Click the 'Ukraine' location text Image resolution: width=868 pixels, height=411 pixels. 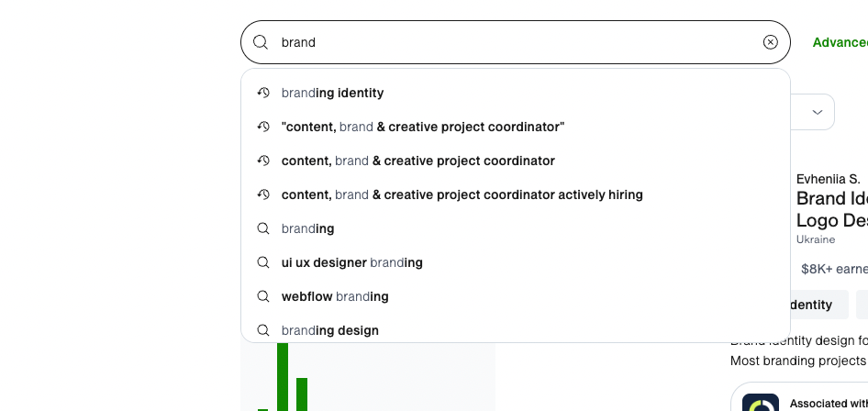(816, 239)
